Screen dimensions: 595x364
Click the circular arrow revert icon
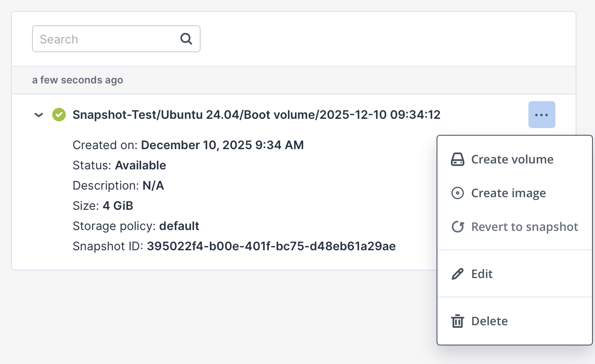(457, 227)
